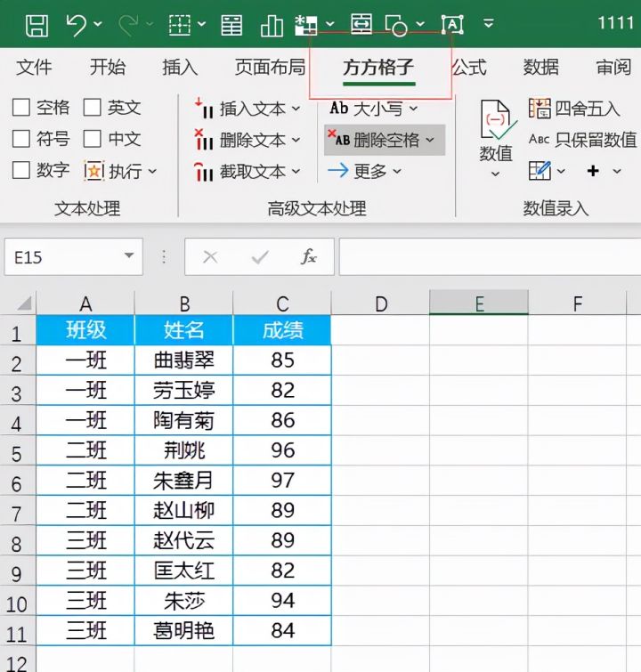Viewport: 641px width, 672px height.
Task: Click header cell 班级
Action: pyautogui.click(x=85, y=330)
